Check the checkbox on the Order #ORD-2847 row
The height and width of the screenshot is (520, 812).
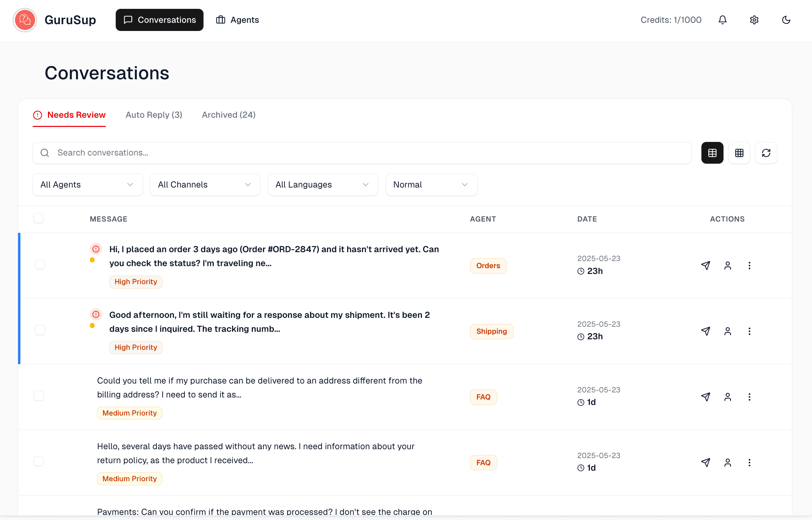[x=40, y=264]
